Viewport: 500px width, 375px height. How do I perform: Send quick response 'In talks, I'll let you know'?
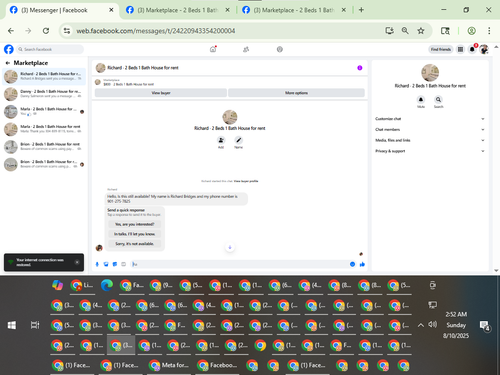pyautogui.click(x=134, y=234)
